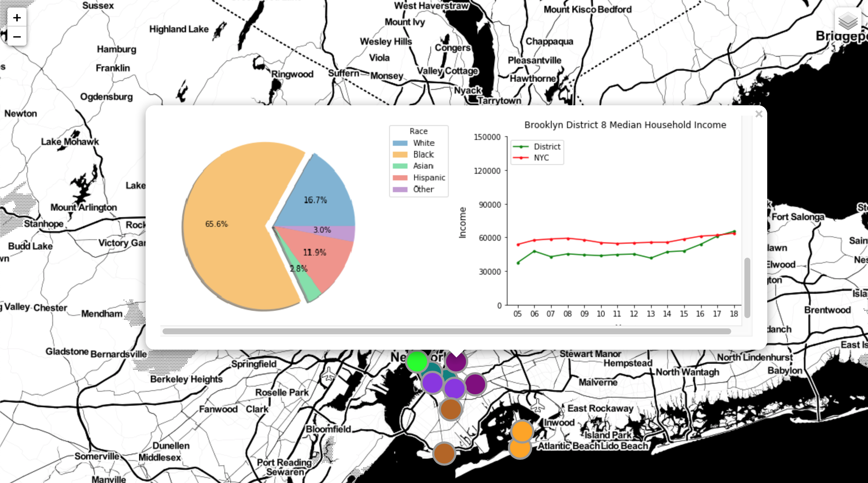Click the Asian legend color swatch

coord(400,166)
